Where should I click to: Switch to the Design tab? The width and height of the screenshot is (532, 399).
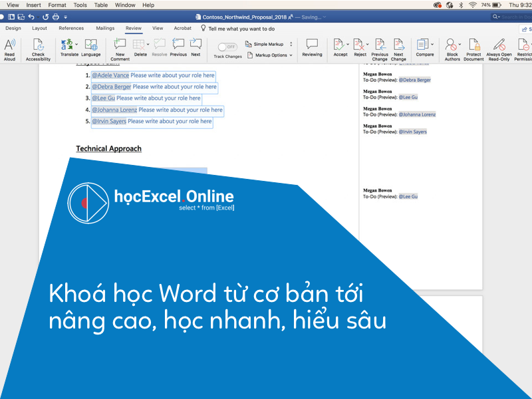13,28
